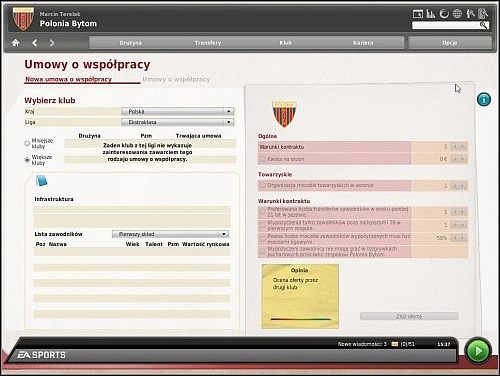Open the globe world icon
500x376 pixels.
point(457,14)
